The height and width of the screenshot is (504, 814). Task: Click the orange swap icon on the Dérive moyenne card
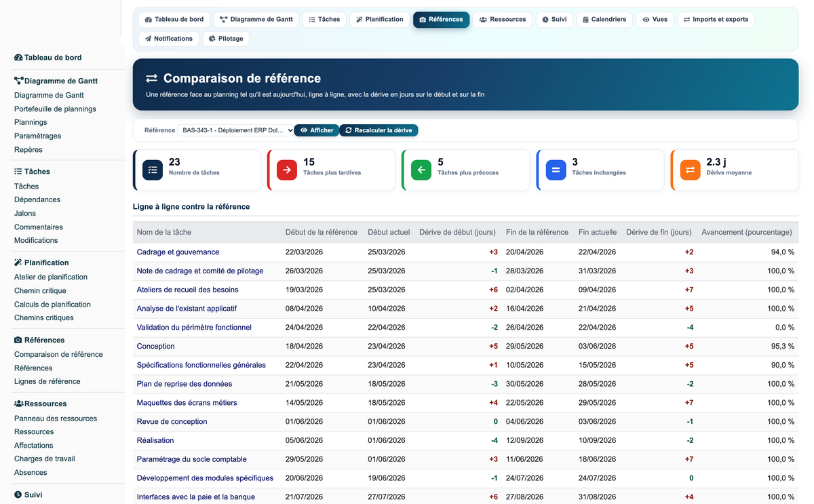pos(690,170)
